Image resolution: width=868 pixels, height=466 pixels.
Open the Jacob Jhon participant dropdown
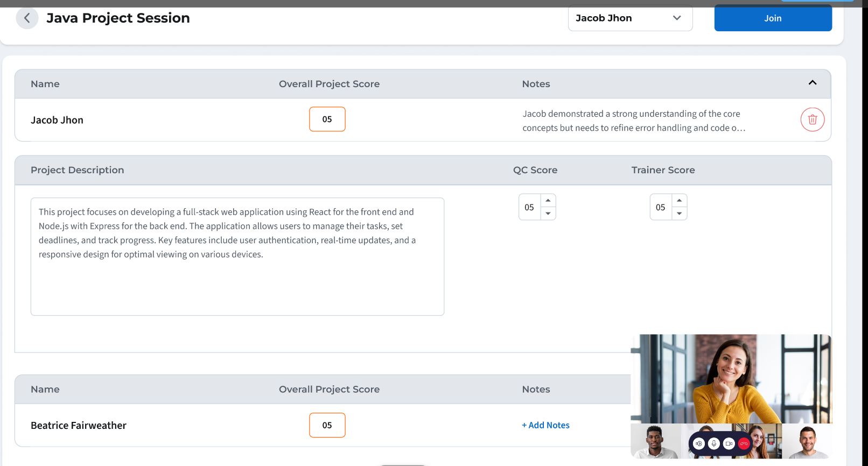coord(630,18)
